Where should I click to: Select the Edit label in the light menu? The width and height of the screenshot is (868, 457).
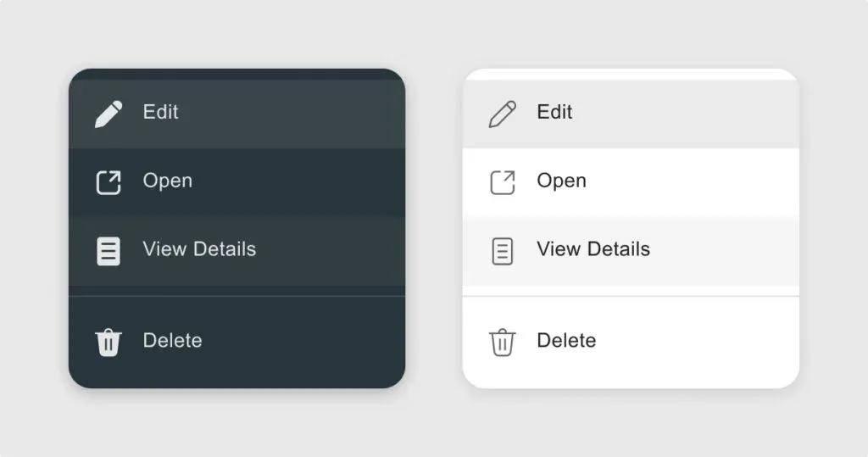click(x=554, y=112)
